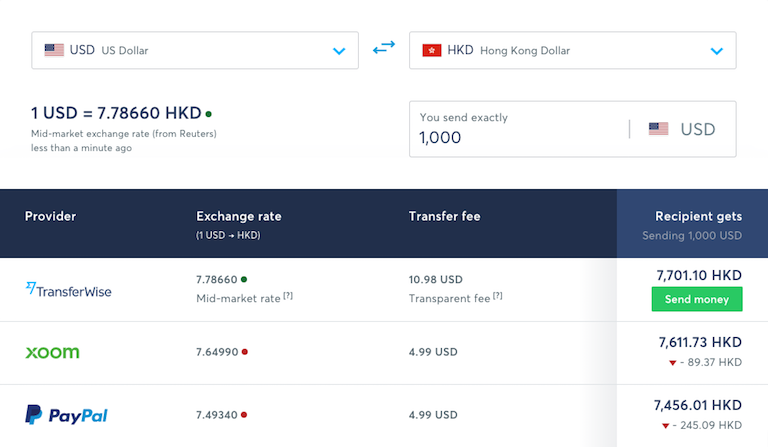
Task: Click the 7,611.73 HKD amount
Action: click(700, 342)
